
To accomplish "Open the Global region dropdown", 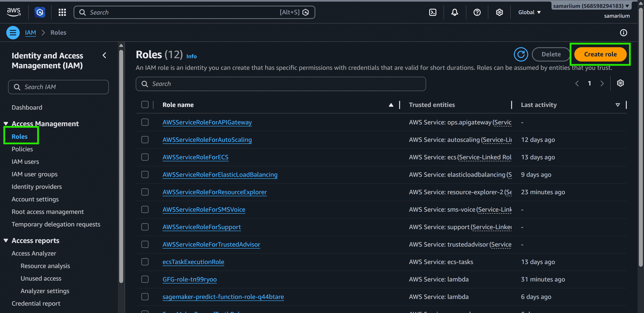I will click(x=529, y=12).
